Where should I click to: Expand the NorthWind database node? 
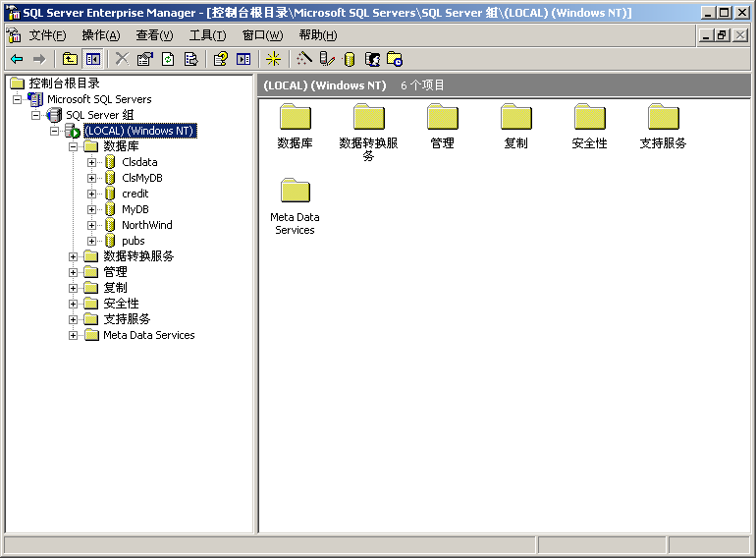click(91, 225)
